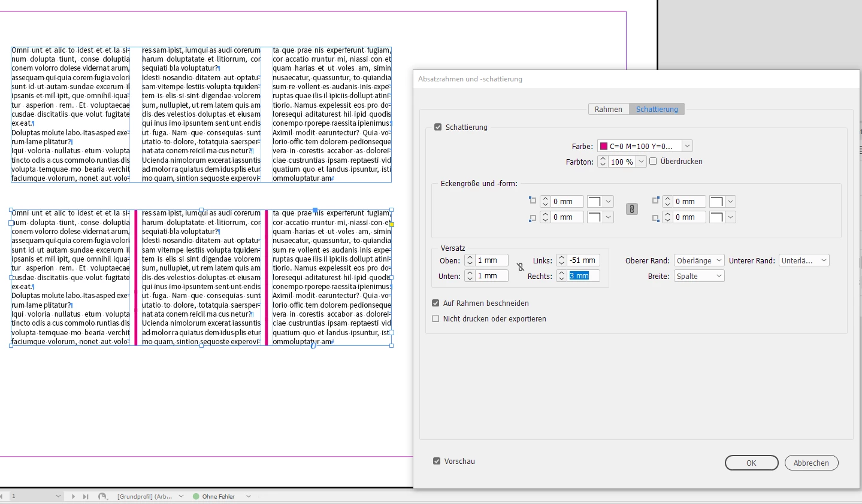Click the bottom-right corner indicator icon

tap(655, 218)
